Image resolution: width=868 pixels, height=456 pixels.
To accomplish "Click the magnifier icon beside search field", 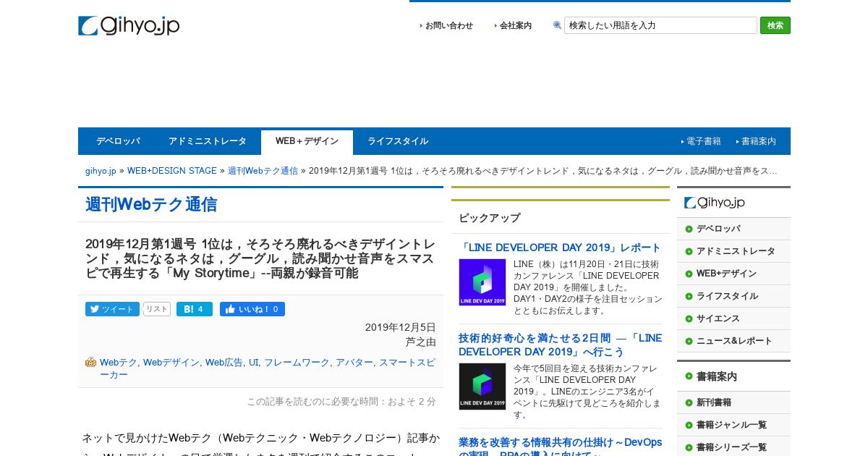I will (x=557, y=25).
